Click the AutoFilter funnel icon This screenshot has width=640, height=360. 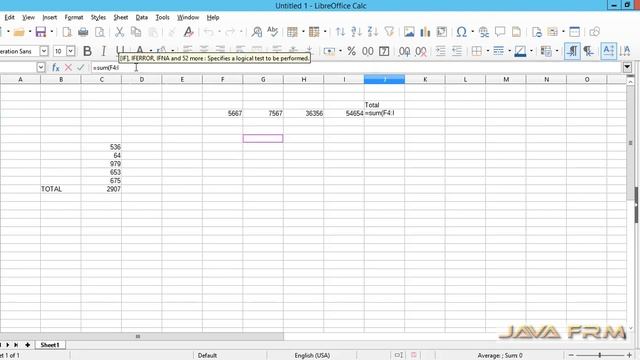point(389,32)
